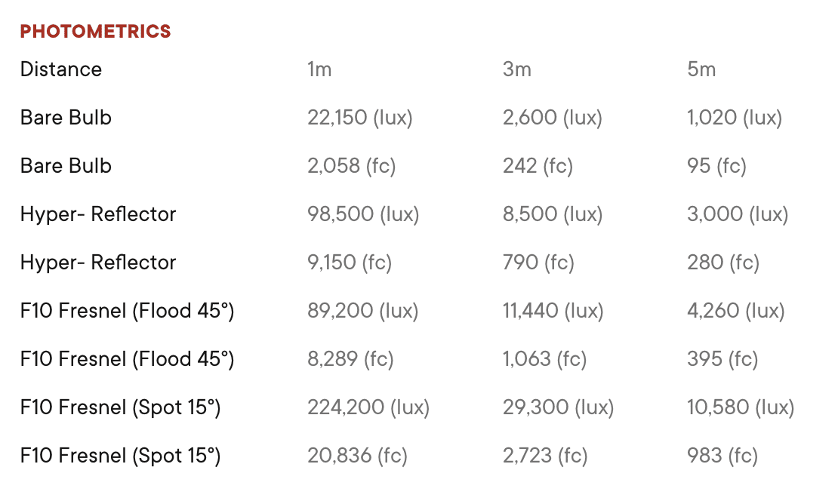Click the 790 (fc) value

538,263
